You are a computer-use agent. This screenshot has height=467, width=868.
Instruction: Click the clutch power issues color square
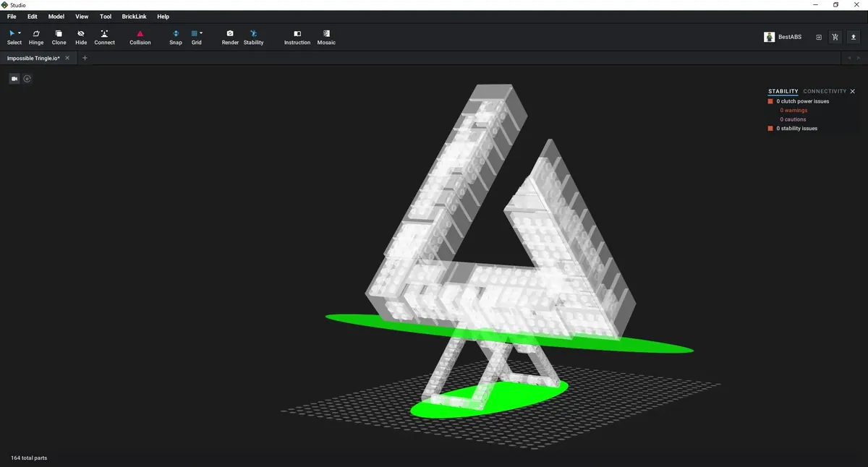(x=770, y=101)
